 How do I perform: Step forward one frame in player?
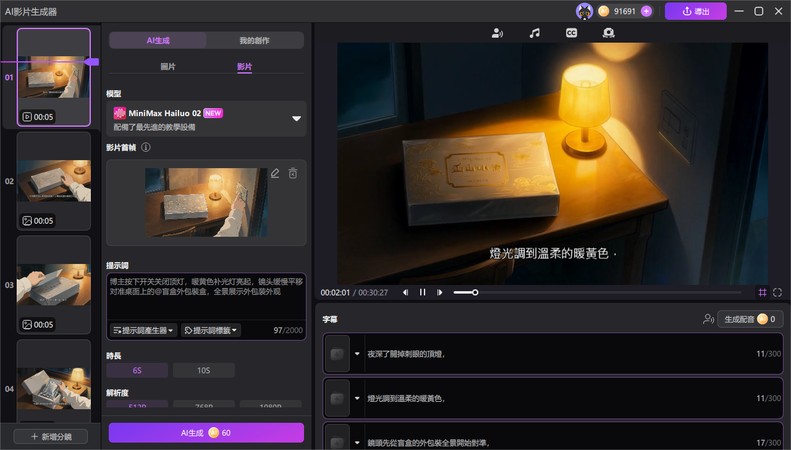tap(439, 292)
